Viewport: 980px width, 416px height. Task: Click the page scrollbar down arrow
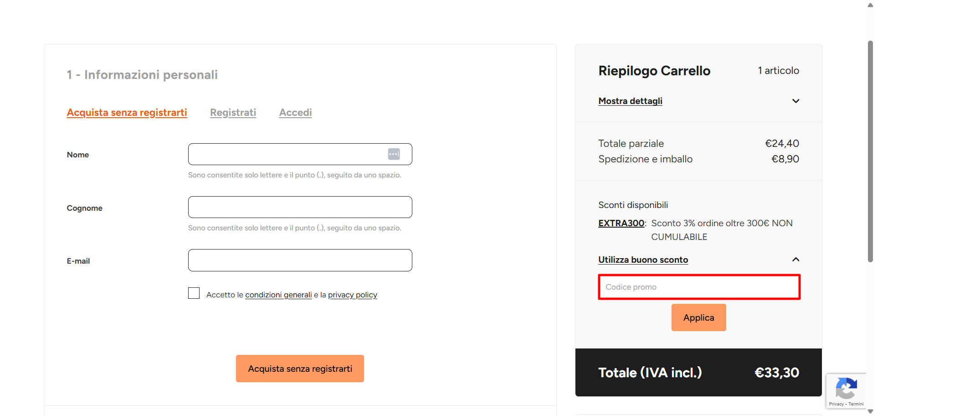pyautogui.click(x=870, y=411)
